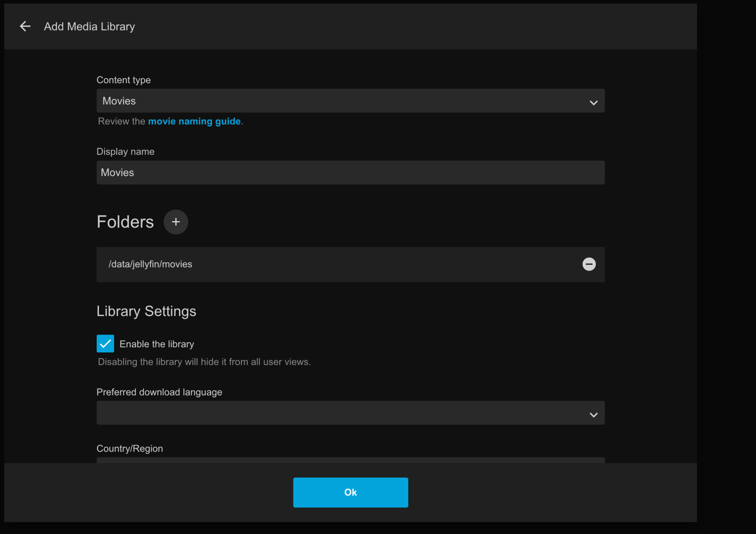756x534 pixels.
Task: Click the Content type chevron icon
Action: pos(594,103)
